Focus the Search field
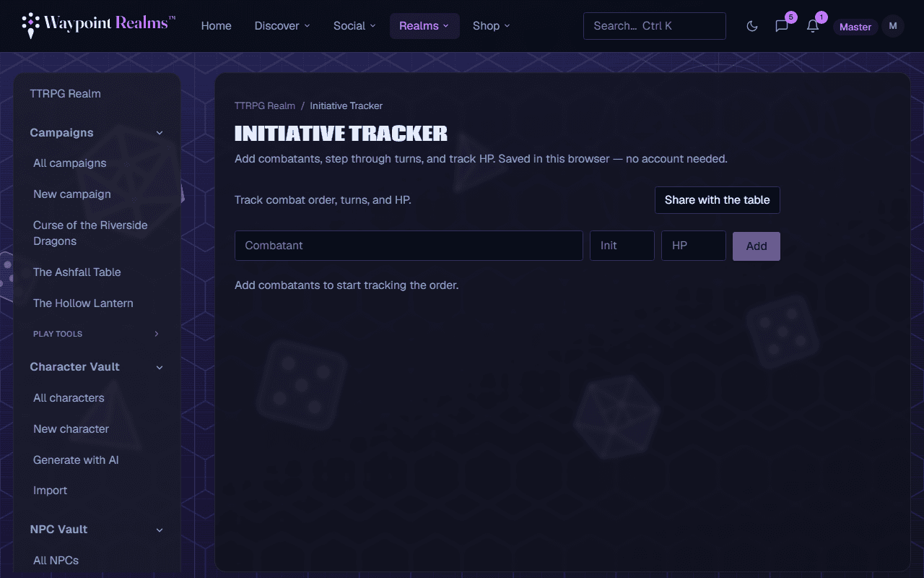Screen dimensions: 924x578 [x=655, y=26]
